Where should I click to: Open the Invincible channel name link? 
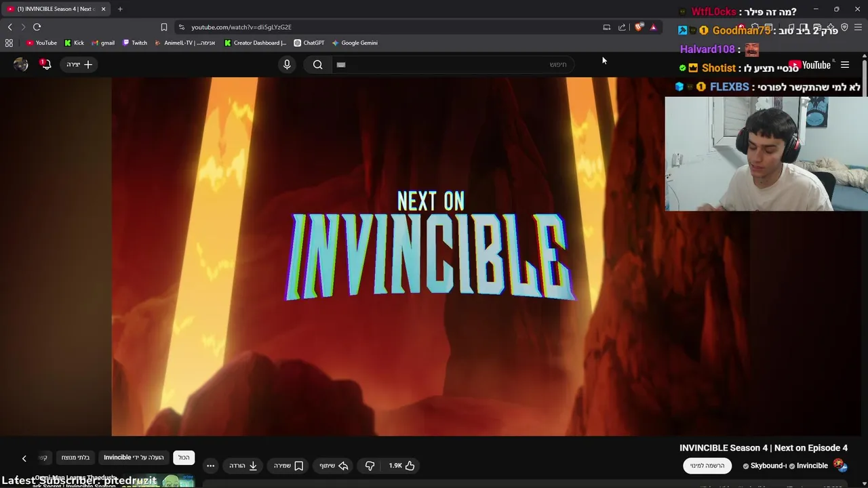pos(812,466)
